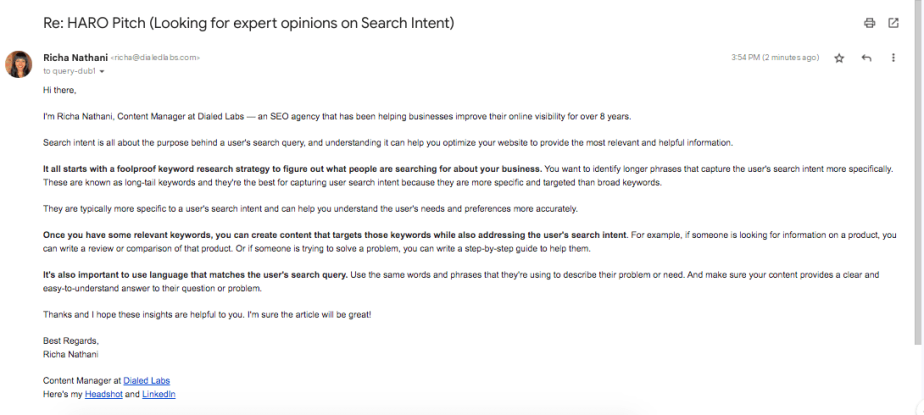Click the reply arrow icon
Viewport: 924px width, 415px height.
tap(866, 58)
